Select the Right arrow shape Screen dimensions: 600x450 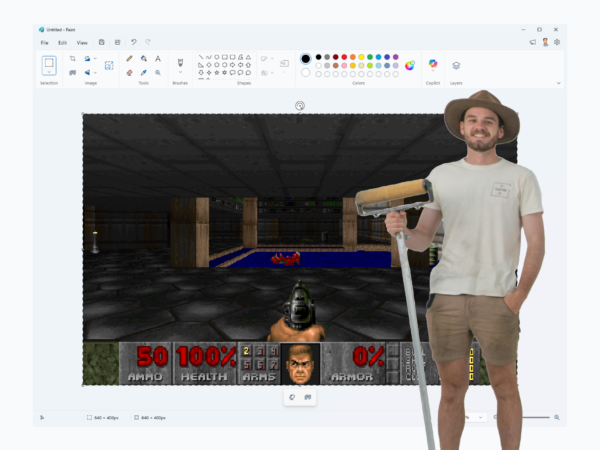tap(232, 65)
